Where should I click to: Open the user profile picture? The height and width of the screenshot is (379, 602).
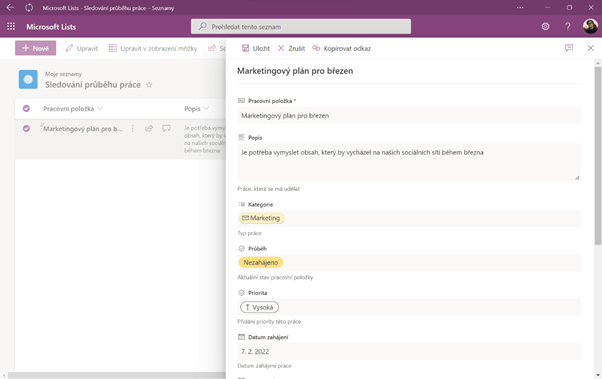coord(590,26)
